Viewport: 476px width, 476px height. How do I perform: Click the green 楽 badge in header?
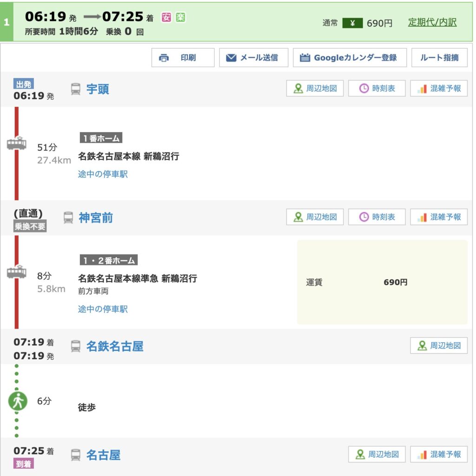(x=180, y=18)
